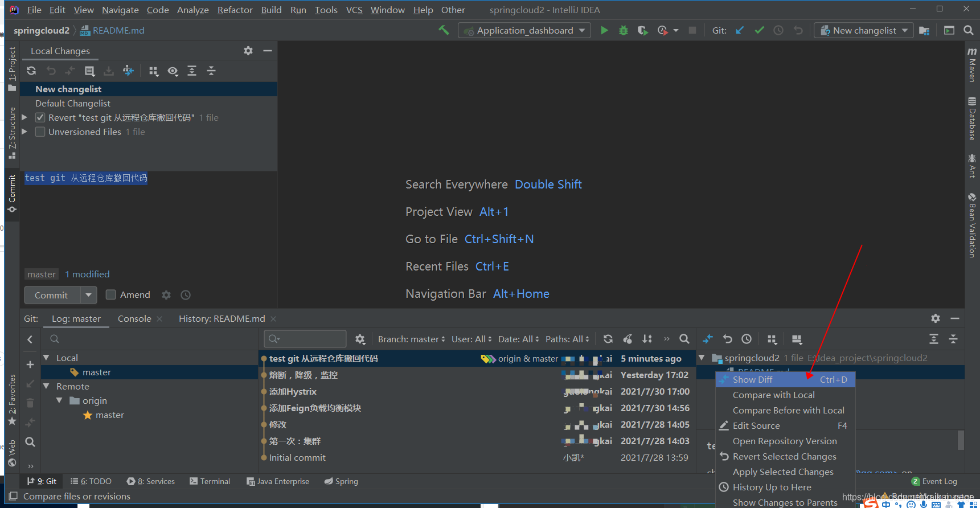
Task: Switch to the Console tab
Action: click(134, 318)
